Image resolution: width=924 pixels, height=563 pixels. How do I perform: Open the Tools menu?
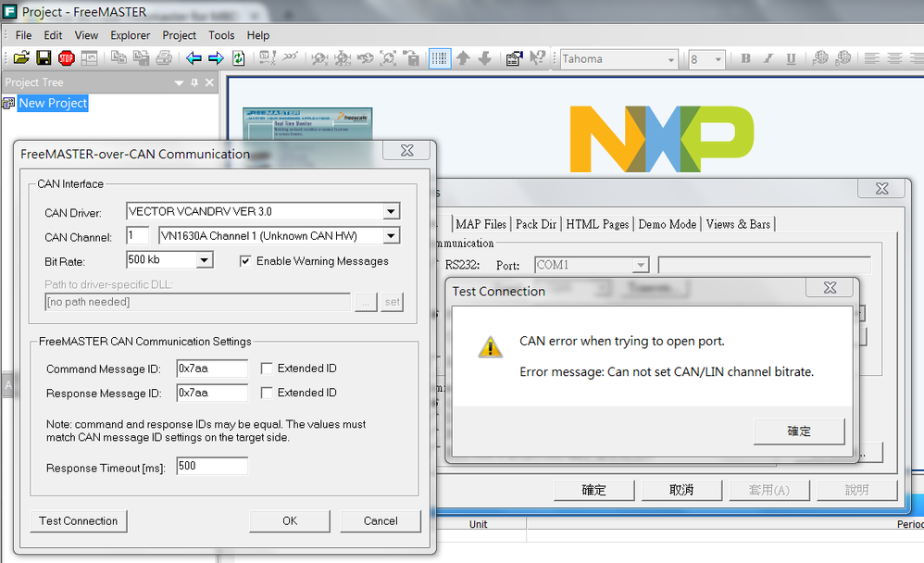pyautogui.click(x=221, y=35)
